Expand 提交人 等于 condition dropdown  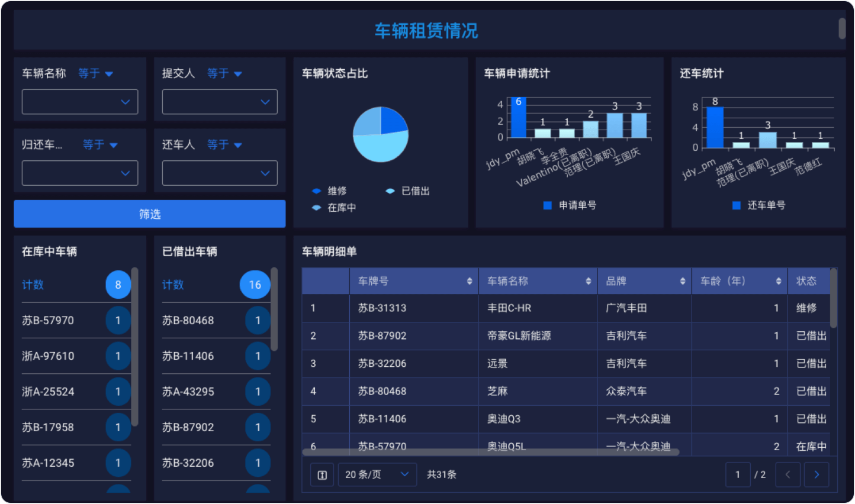(225, 73)
